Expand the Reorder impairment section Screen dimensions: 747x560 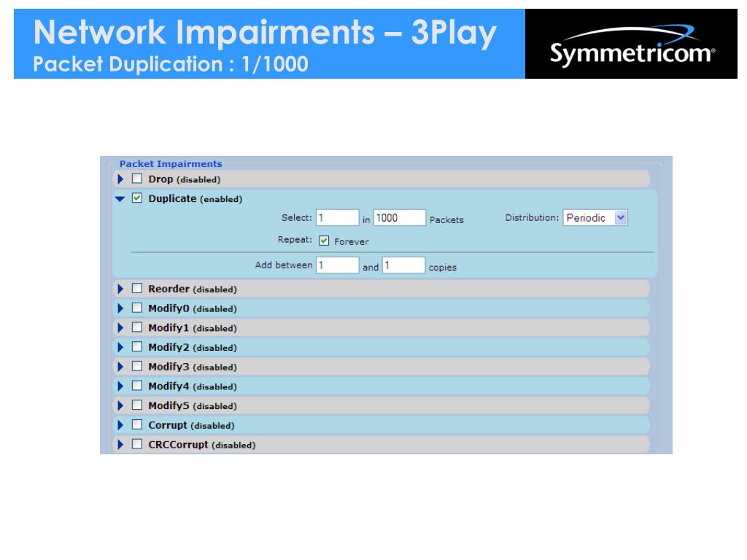(x=120, y=289)
